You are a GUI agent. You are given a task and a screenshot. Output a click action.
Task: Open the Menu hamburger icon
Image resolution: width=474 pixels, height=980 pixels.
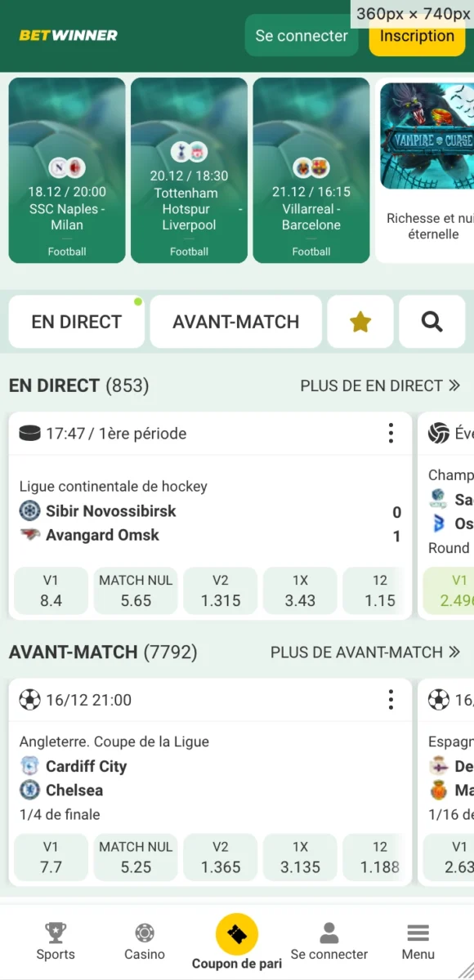[x=418, y=933]
